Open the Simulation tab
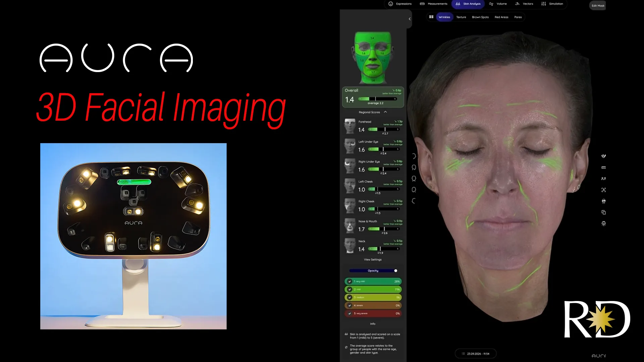644x362 pixels. click(552, 4)
